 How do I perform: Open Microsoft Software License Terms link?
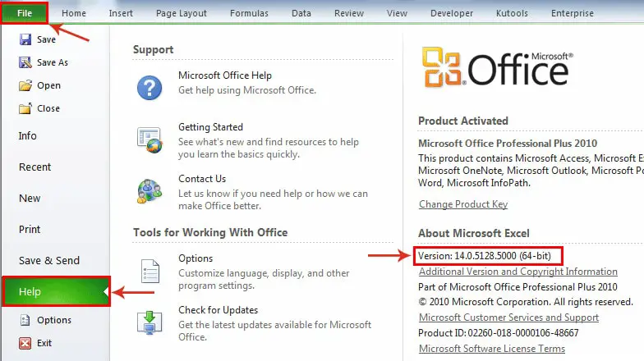(491, 349)
